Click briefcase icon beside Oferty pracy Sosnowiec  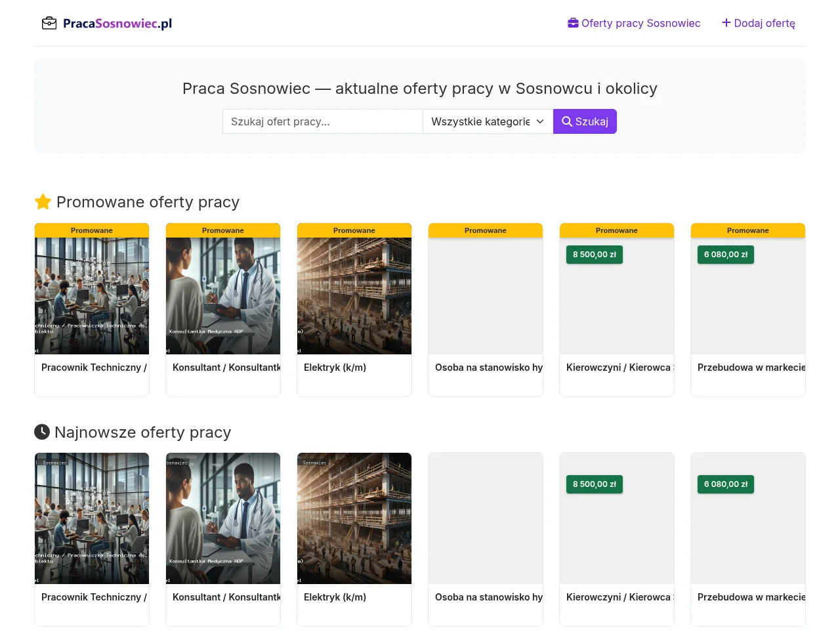[573, 23]
